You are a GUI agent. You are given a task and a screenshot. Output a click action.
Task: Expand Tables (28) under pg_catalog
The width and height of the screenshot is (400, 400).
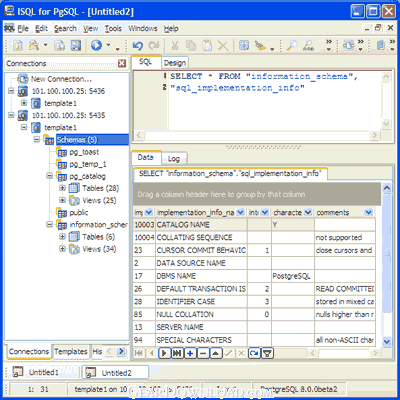tap(62, 188)
